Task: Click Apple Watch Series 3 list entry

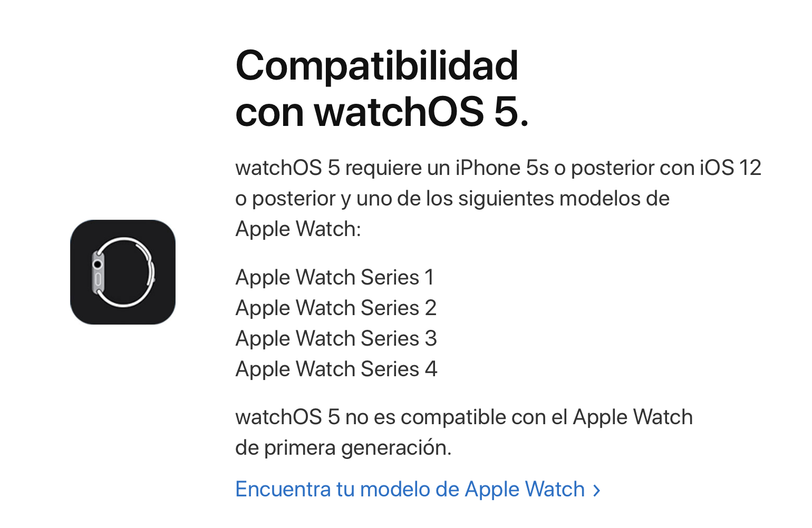Action: coord(336,338)
